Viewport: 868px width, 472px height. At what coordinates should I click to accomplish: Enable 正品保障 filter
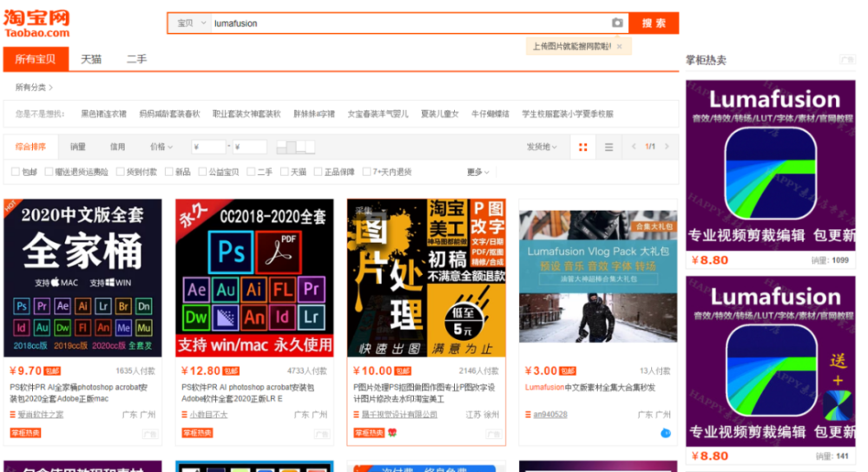point(318,172)
